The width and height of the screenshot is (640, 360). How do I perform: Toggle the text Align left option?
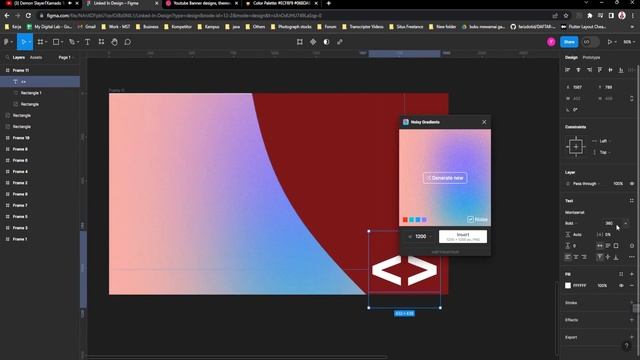tap(568, 257)
